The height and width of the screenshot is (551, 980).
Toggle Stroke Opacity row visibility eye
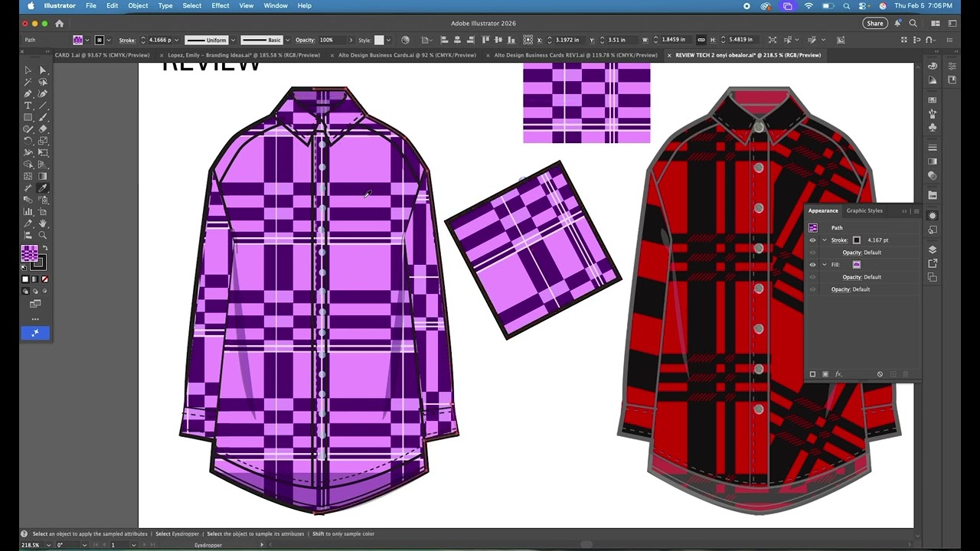coord(813,253)
